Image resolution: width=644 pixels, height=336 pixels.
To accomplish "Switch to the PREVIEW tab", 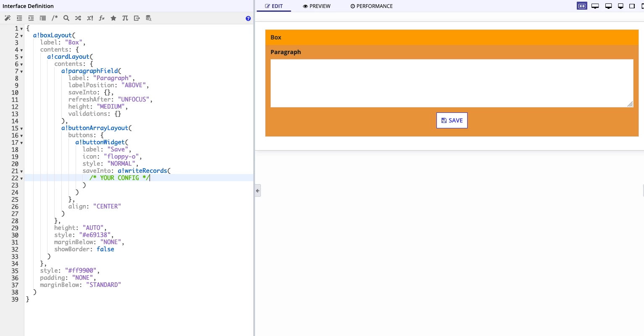I will [x=317, y=6].
